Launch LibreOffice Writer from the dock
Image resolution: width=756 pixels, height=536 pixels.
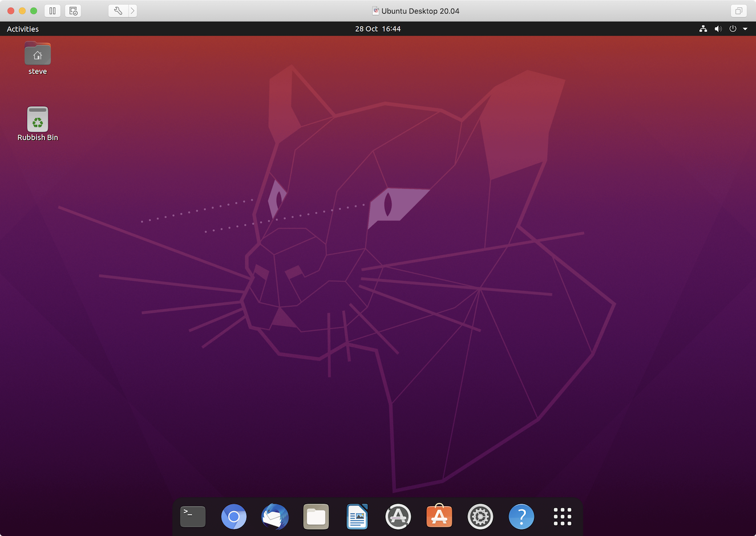[x=357, y=517]
